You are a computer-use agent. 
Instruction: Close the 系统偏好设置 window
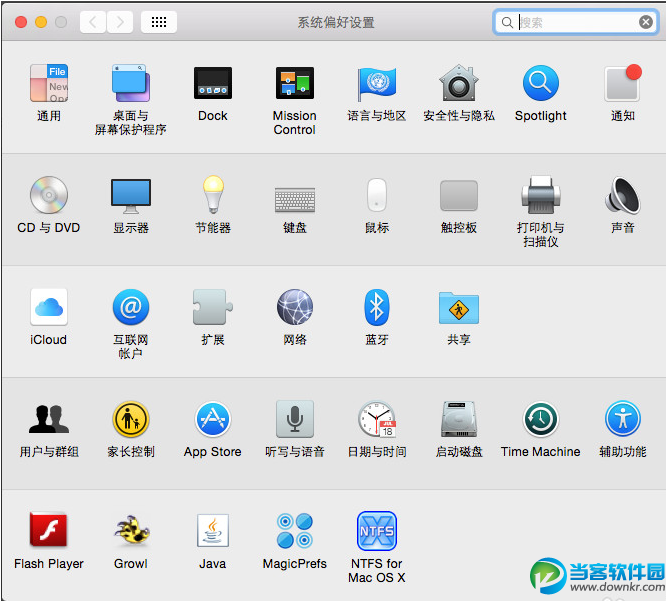(x=21, y=22)
